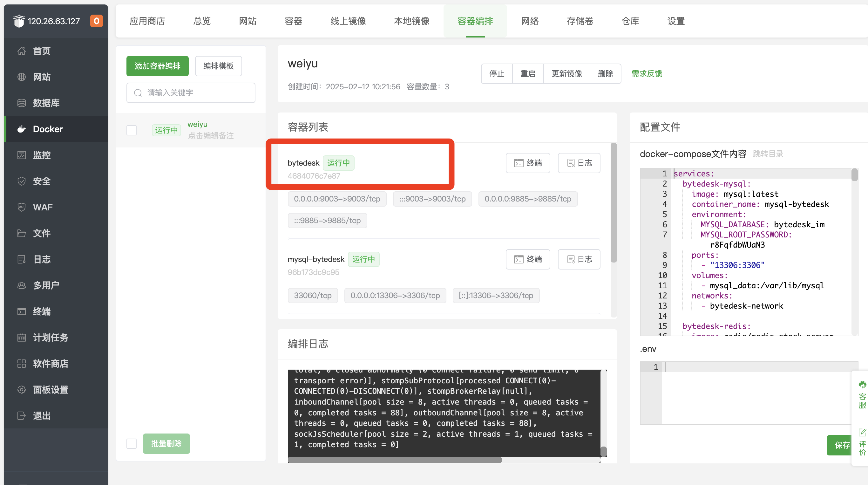Click the weiyu project name in list
The width and height of the screenshot is (868, 485).
pos(197,124)
